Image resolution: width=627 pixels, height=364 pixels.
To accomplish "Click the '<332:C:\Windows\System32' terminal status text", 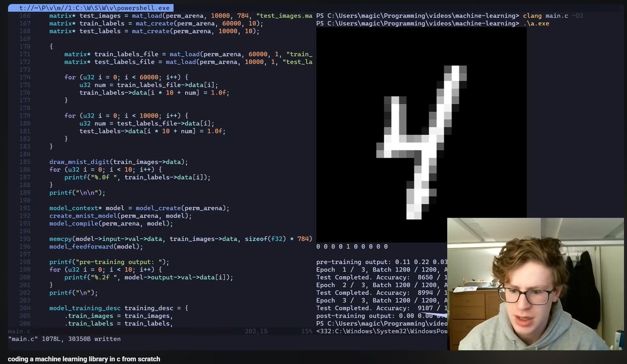I will (x=382, y=331).
